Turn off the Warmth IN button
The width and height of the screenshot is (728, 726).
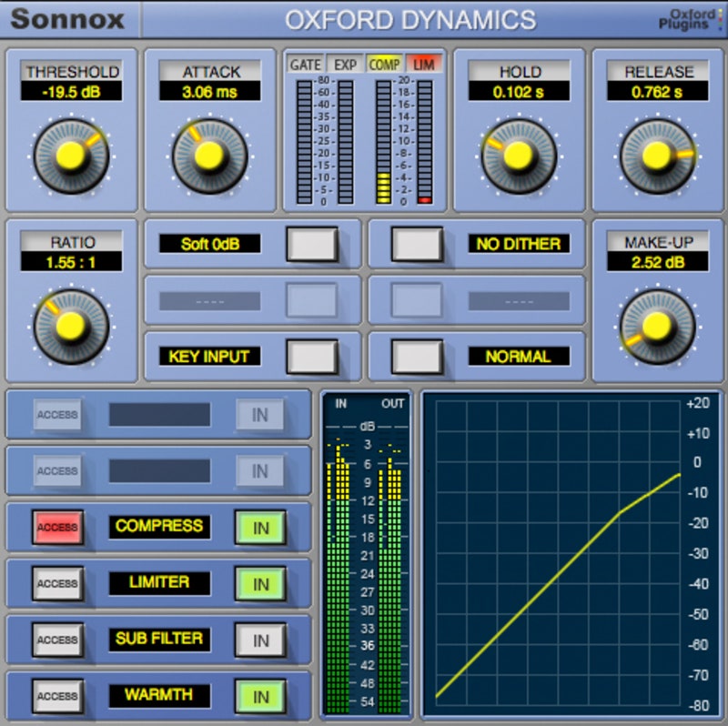[260, 697]
